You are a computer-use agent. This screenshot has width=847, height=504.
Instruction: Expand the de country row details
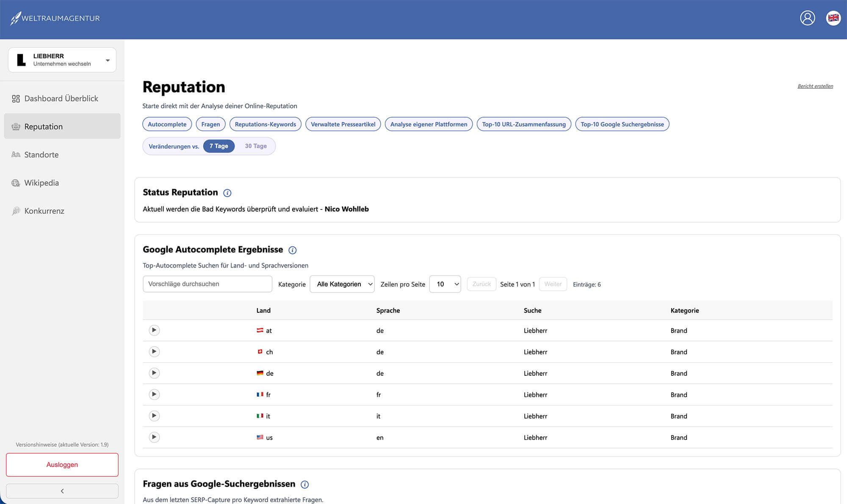point(154,373)
